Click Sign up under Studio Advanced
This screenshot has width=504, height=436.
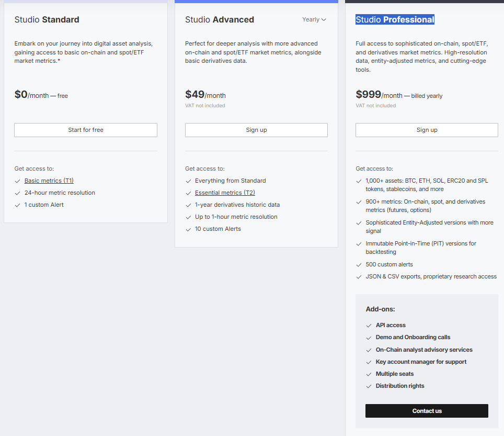coord(256,130)
